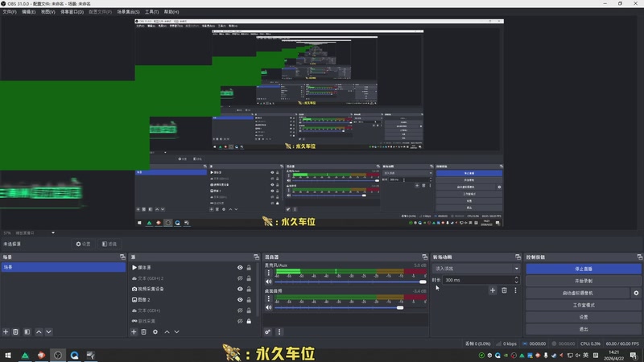
Task: Undock the Sources (源) panel
Action: pos(256,257)
